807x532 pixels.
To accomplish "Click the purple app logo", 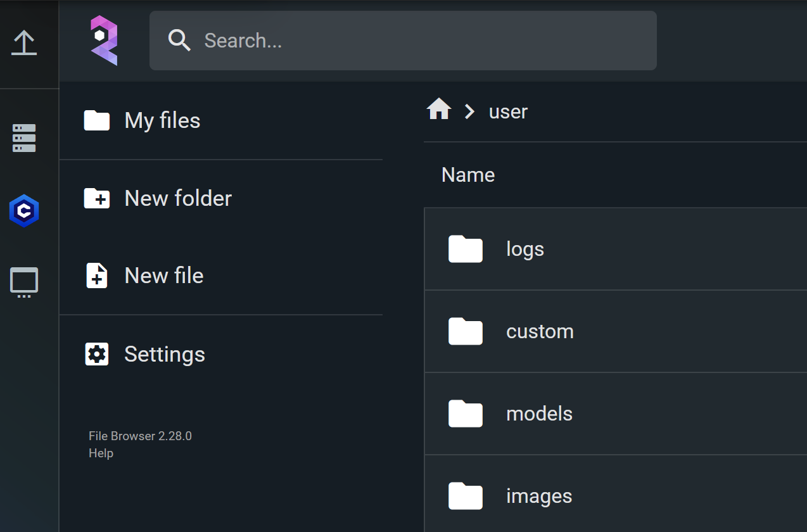I will click(103, 40).
